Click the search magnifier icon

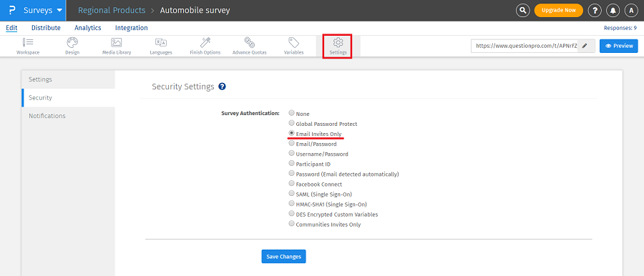tap(522, 11)
